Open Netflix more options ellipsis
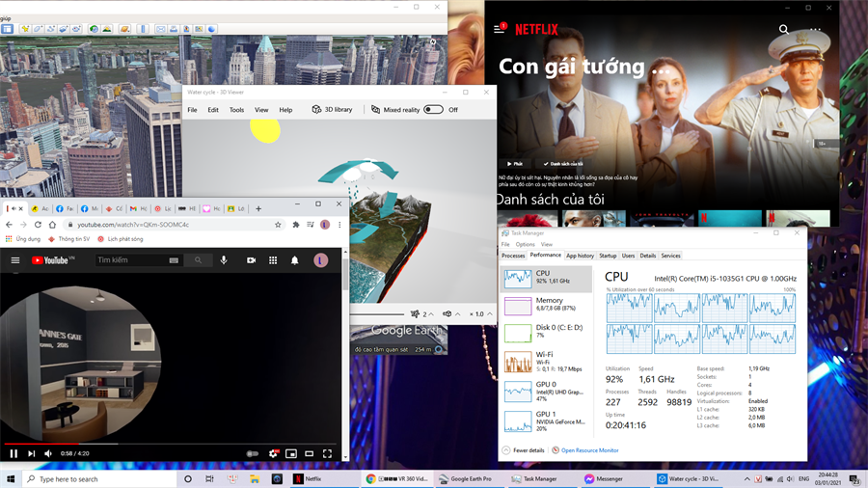Viewport: 868px width, 488px height. (x=815, y=29)
